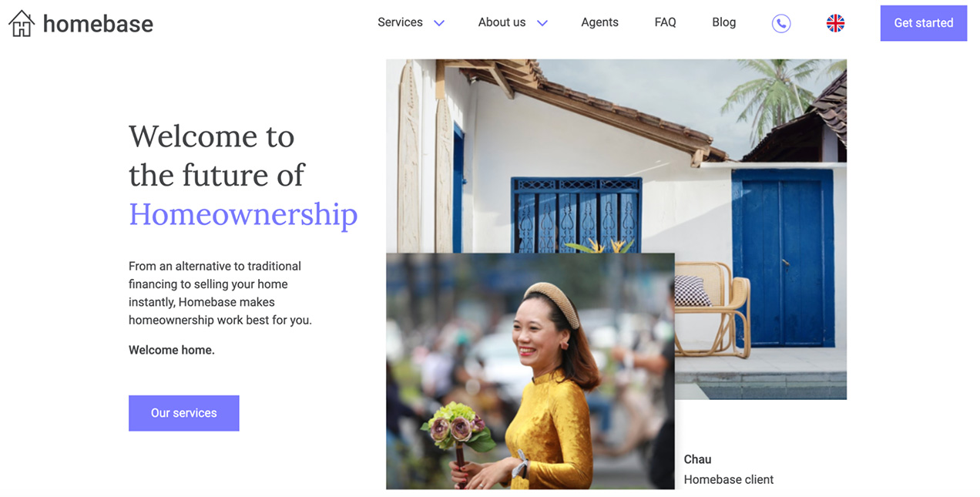Open the Services menu item
Screen dimensions: 980x497
pyautogui.click(x=400, y=22)
